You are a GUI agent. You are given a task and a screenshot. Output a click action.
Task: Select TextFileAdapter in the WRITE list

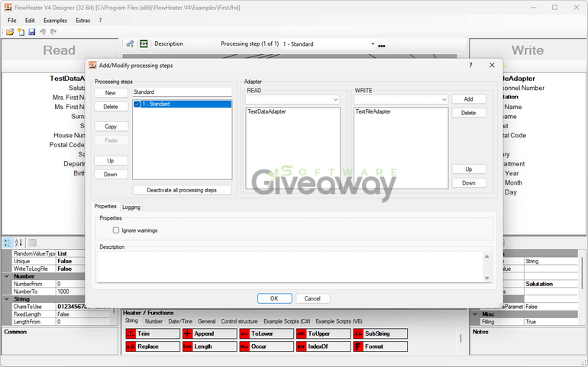[373, 111]
